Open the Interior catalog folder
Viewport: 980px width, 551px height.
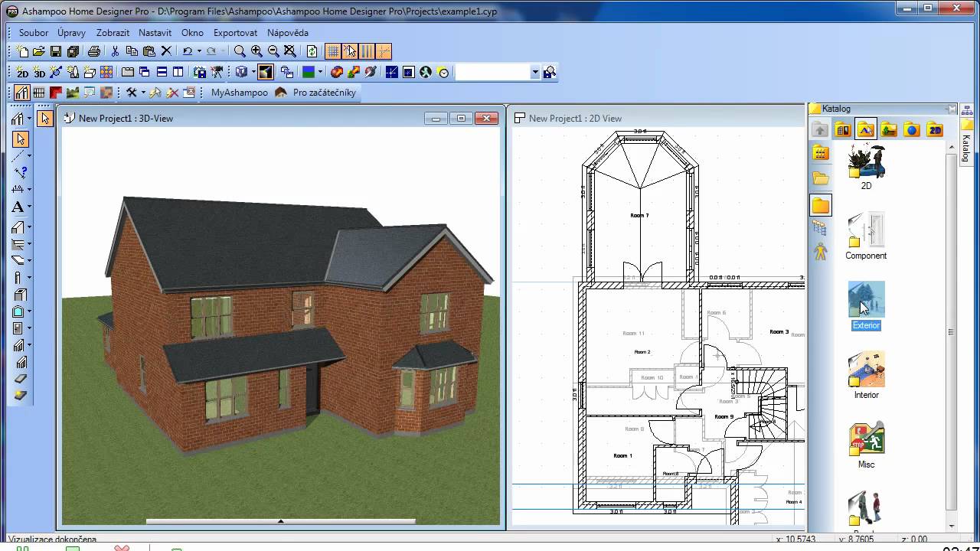pos(866,375)
